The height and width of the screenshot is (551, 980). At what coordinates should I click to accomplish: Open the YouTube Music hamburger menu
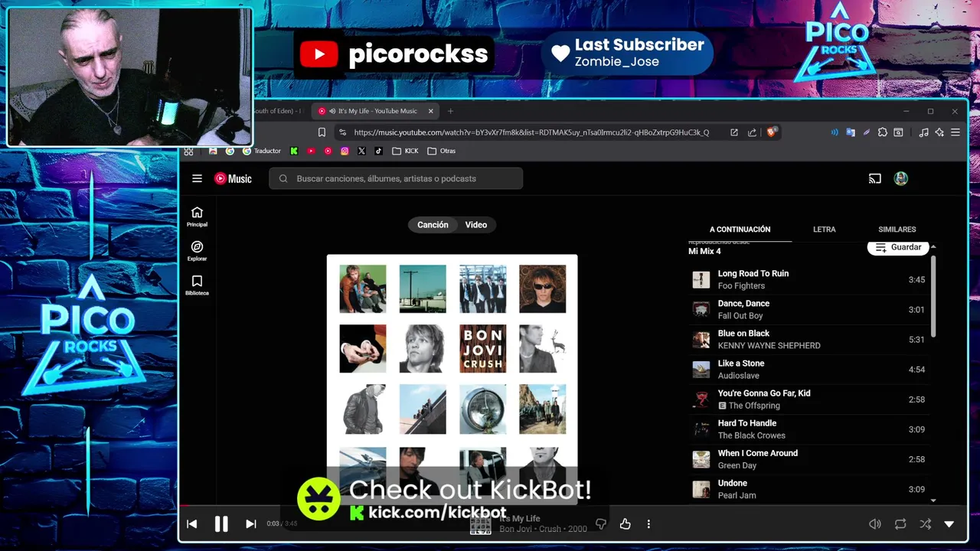tap(197, 178)
